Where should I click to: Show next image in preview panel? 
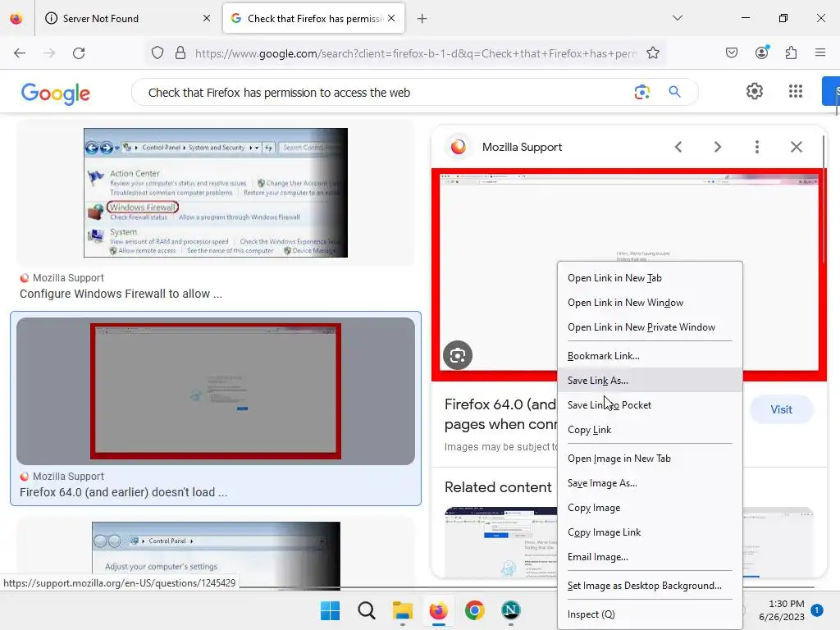[x=718, y=147]
